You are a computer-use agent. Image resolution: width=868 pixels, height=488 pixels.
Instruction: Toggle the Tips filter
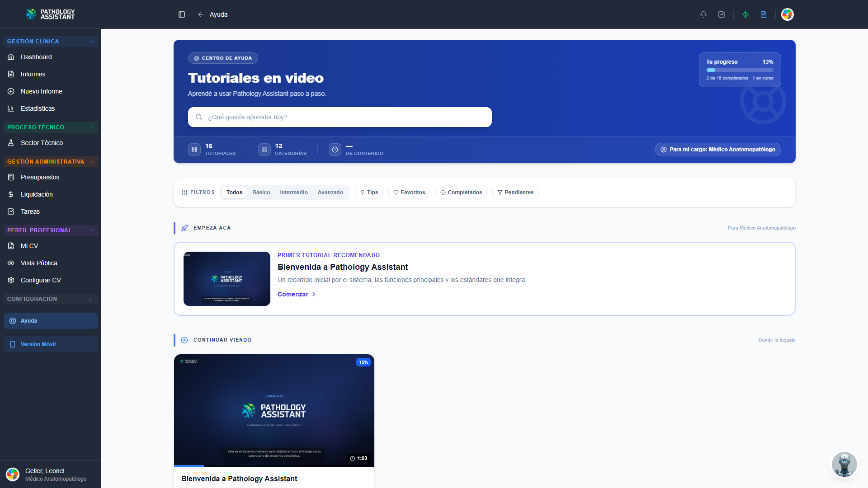click(369, 192)
